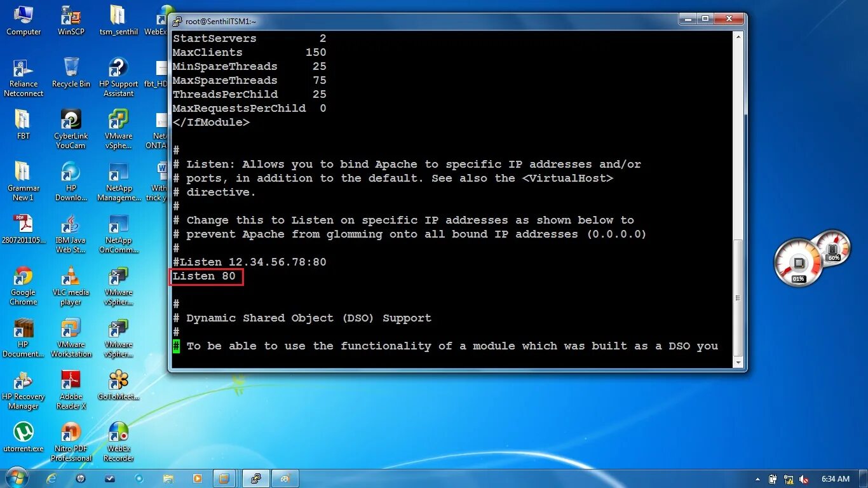Launch HP Support Assistant

[x=119, y=77]
